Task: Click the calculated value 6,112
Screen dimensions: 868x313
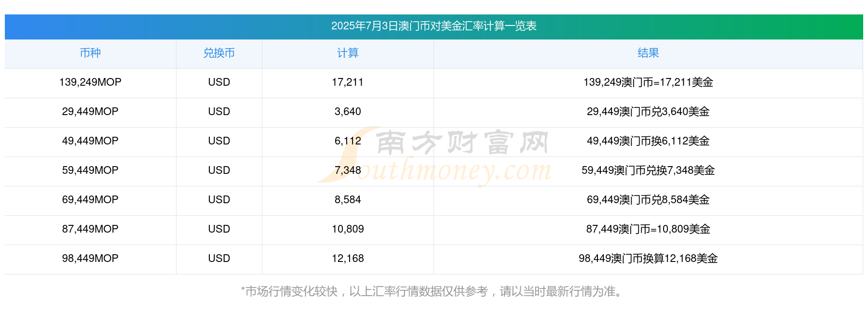Action: (x=348, y=141)
